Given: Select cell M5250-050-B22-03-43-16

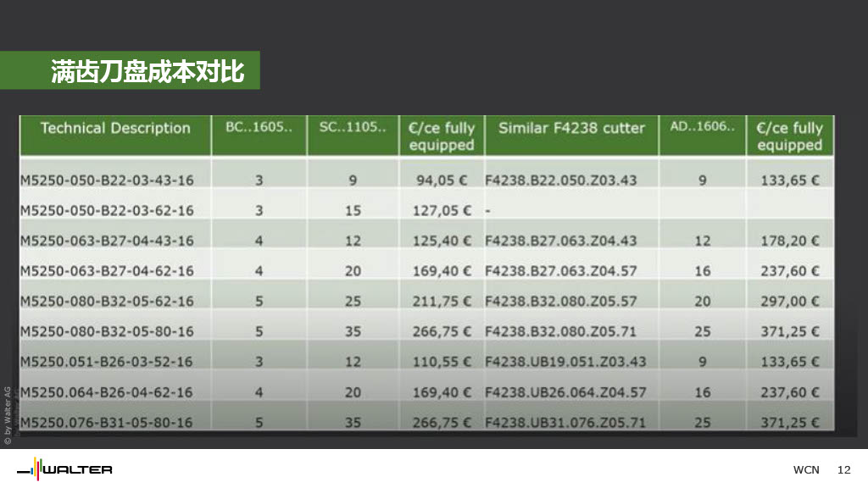Looking at the screenshot, I should (107, 180).
